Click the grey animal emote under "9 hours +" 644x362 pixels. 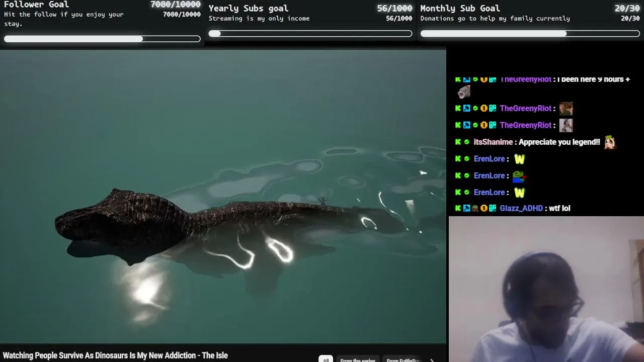tap(464, 92)
